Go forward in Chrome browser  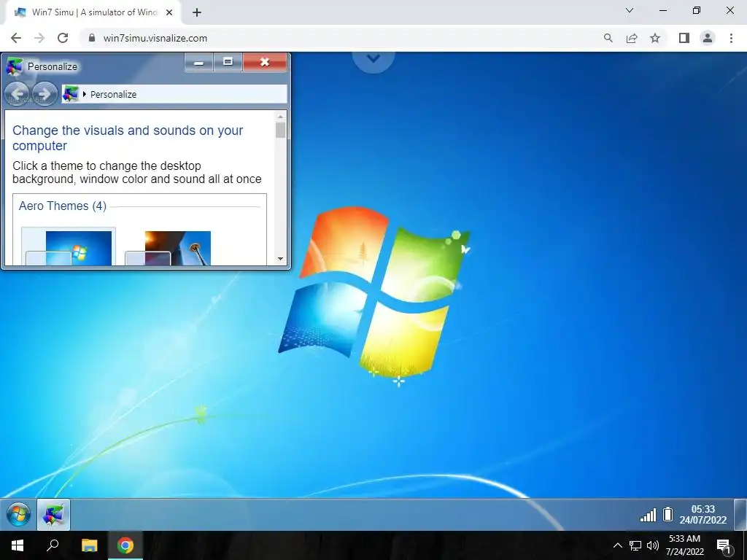pyautogui.click(x=39, y=38)
